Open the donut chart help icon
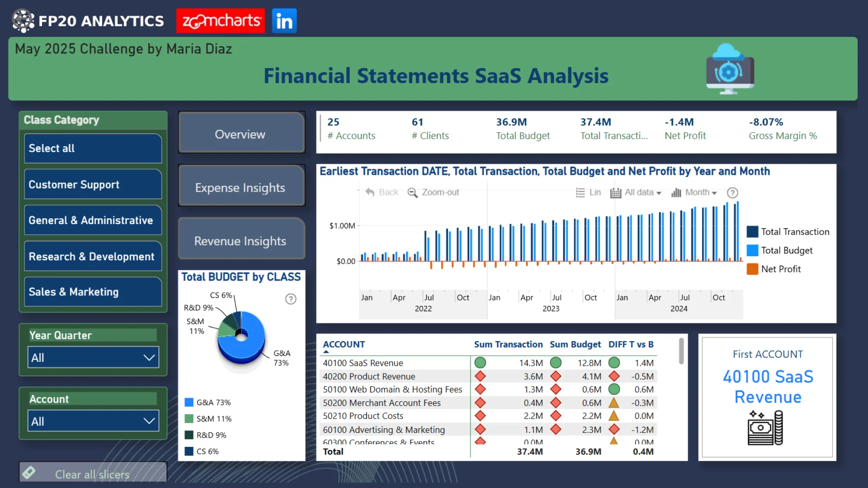This screenshot has width=868, height=488. [291, 299]
